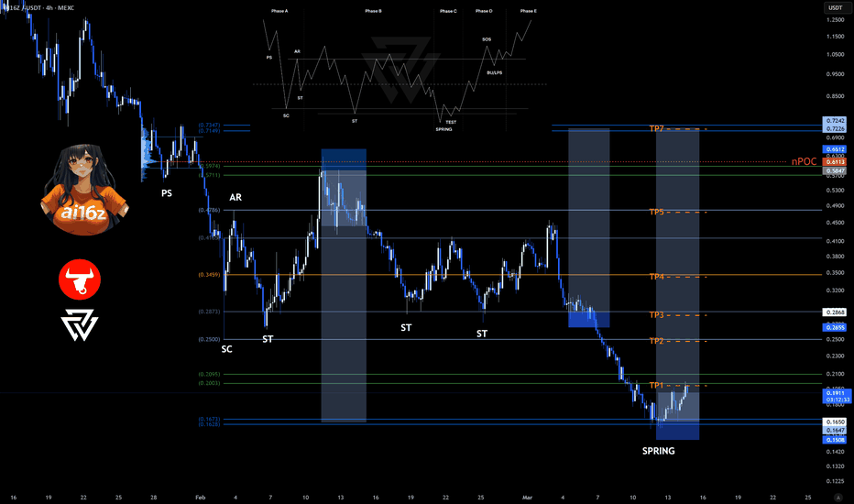Click the Phase A label in the schematic
854x504 pixels.
pos(280,11)
